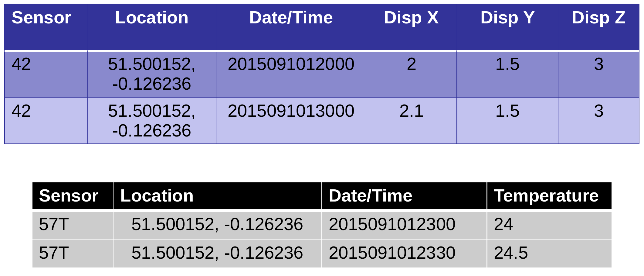
Task: Click the temperature value 24.5
Action: point(511,253)
